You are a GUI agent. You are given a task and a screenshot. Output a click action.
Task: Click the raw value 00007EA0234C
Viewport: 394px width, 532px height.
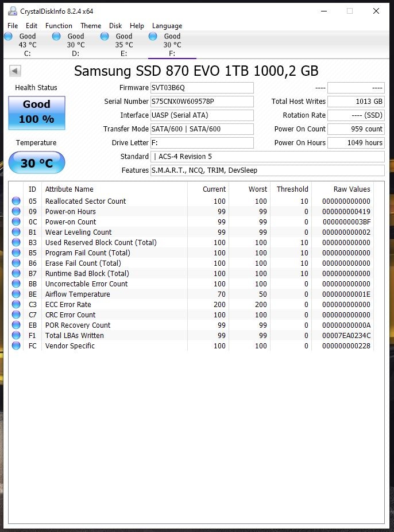[346, 336]
